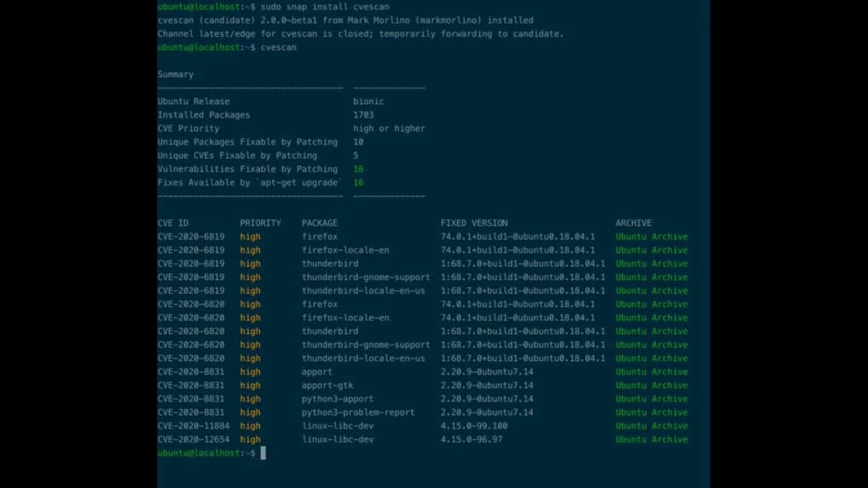Click the value '5' in the summary
Screen dimensions: 868x488
(356, 156)
